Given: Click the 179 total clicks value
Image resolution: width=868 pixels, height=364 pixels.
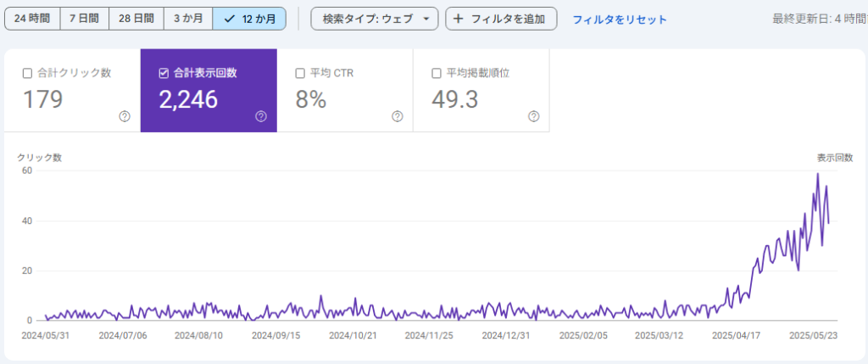Looking at the screenshot, I should click(42, 100).
